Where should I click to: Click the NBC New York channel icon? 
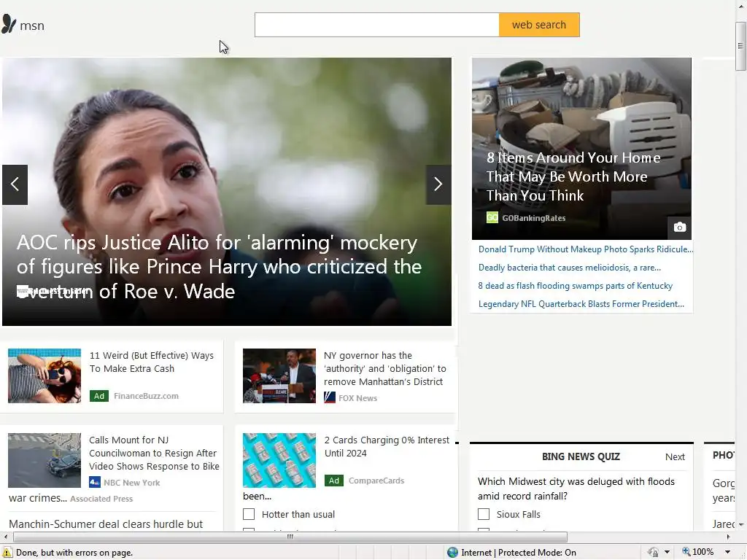[95, 483]
